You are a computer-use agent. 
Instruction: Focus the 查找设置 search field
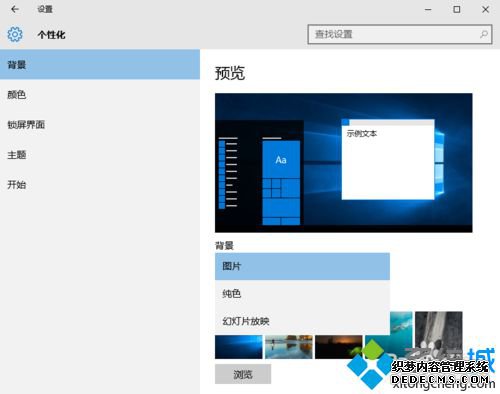400,34
